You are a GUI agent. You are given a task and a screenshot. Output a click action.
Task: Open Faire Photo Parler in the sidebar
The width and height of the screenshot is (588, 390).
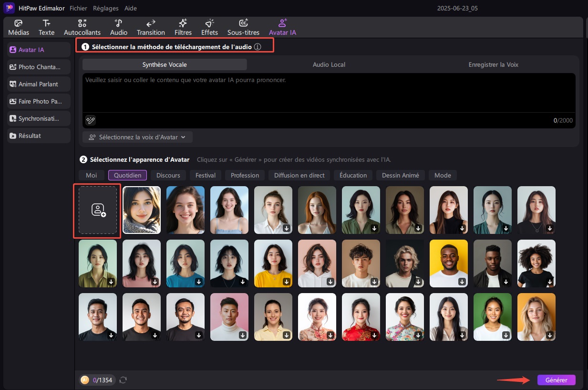coord(39,101)
